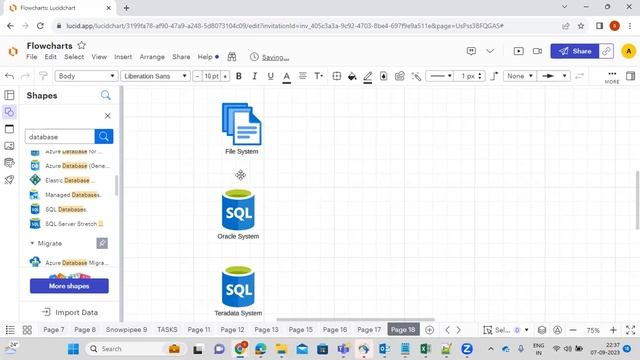Click the Shapes panel search magnifier
This screenshot has height=360, width=640.
[x=106, y=96]
